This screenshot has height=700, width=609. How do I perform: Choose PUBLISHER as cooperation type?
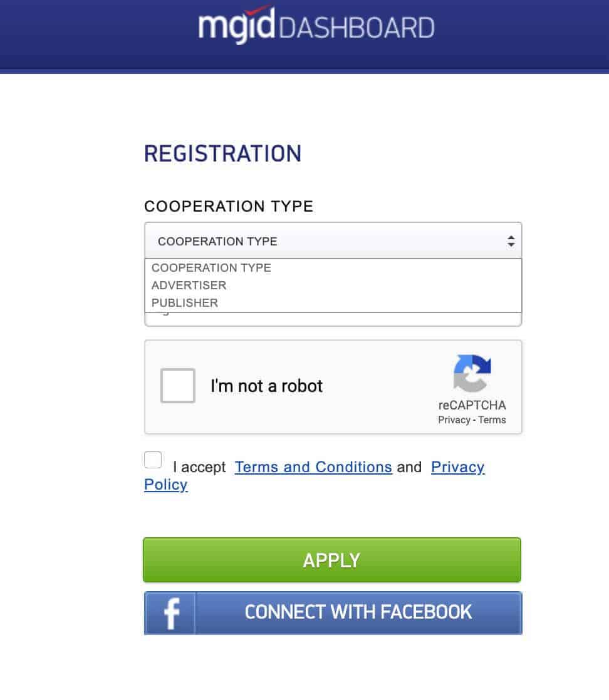[185, 303]
